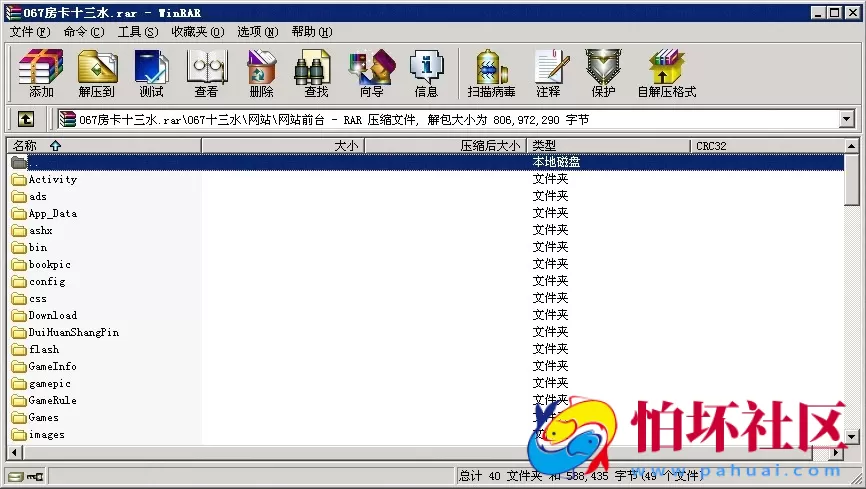Select the gamepic folder name

(50, 383)
